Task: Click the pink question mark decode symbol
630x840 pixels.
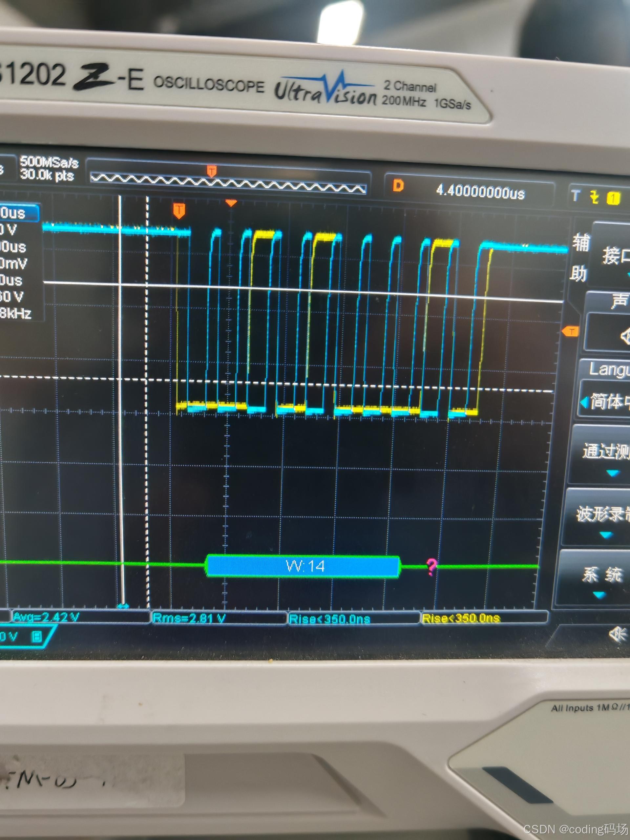Action: coord(431,567)
